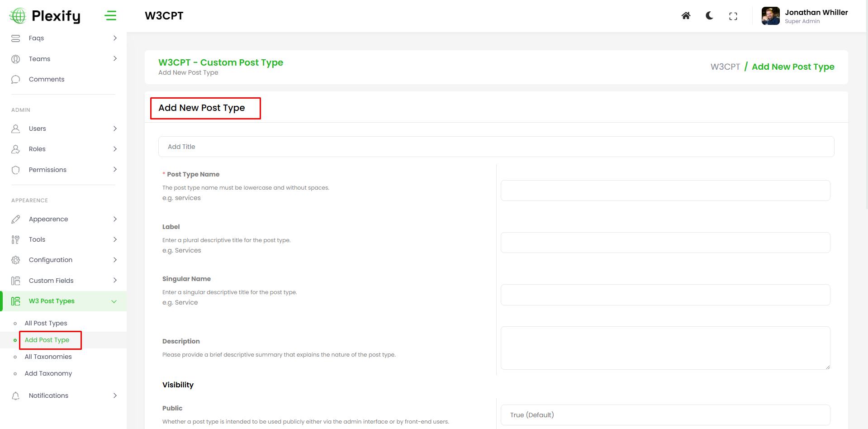
Task: Select Add Taxonomy in sidebar
Action: pyautogui.click(x=48, y=373)
